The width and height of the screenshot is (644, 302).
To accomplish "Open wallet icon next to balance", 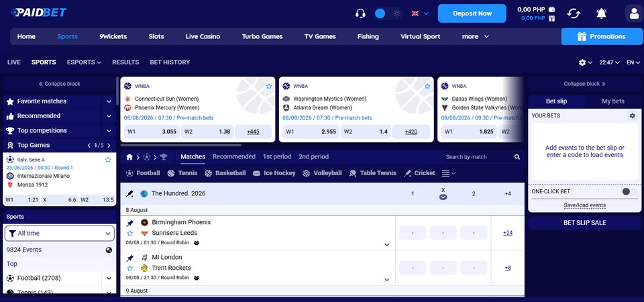I will click(552, 9).
